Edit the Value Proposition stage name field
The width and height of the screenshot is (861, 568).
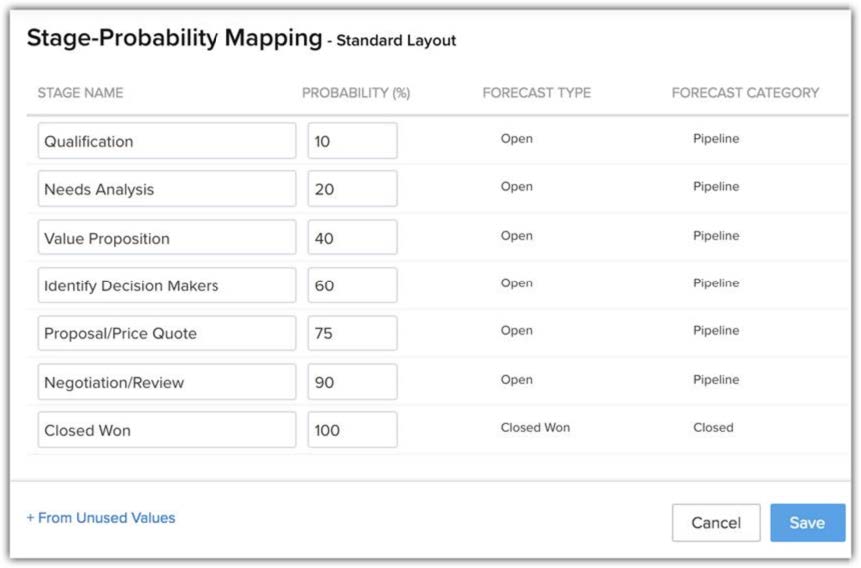pyautogui.click(x=167, y=238)
